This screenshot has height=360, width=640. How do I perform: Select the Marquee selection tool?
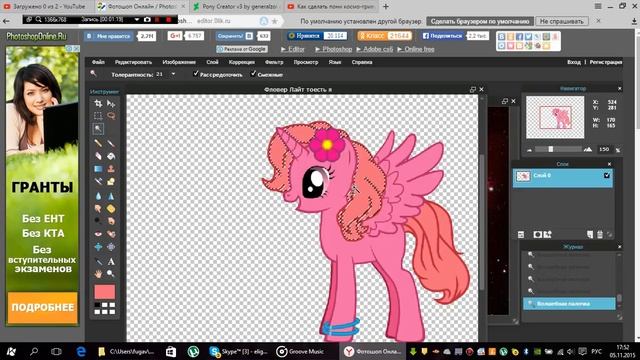click(98, 116)
